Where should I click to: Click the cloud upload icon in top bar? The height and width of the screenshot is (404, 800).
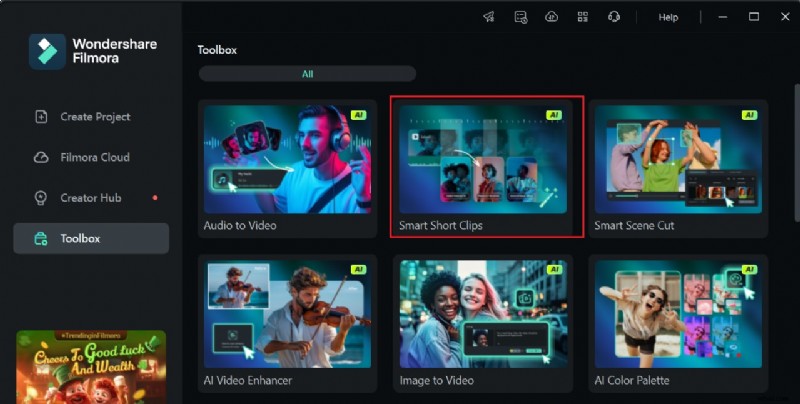[x=550, y=17]
